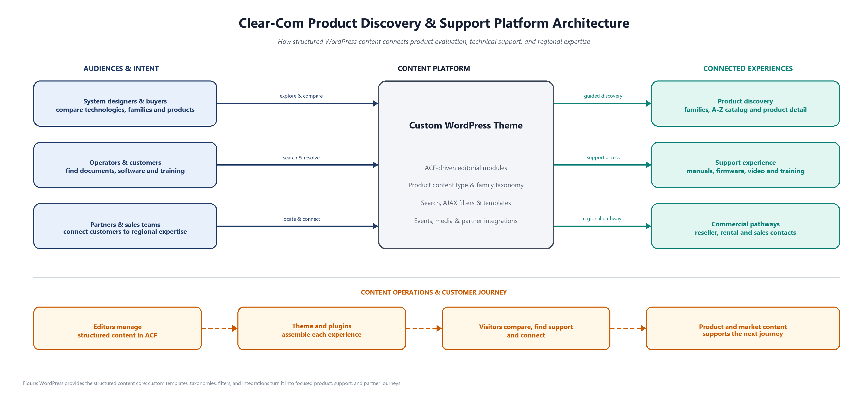This screenshot has width=868, height=397.
Task: Click the main diagram title
Action: (434, 23)
